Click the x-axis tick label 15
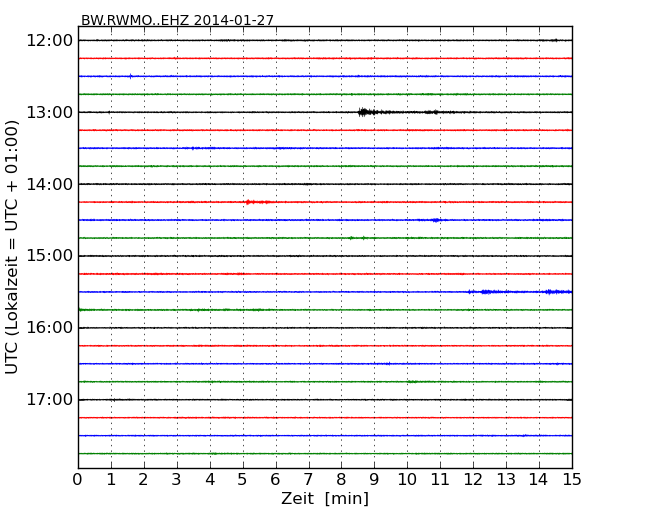This screenshot has height=520, width=650. [572, 480]
